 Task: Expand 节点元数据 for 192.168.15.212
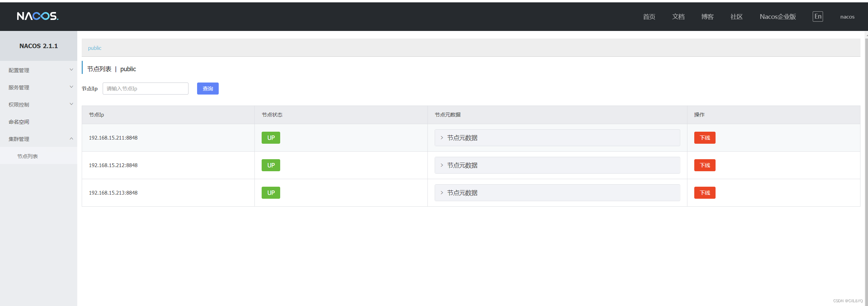tap(557, 165)
